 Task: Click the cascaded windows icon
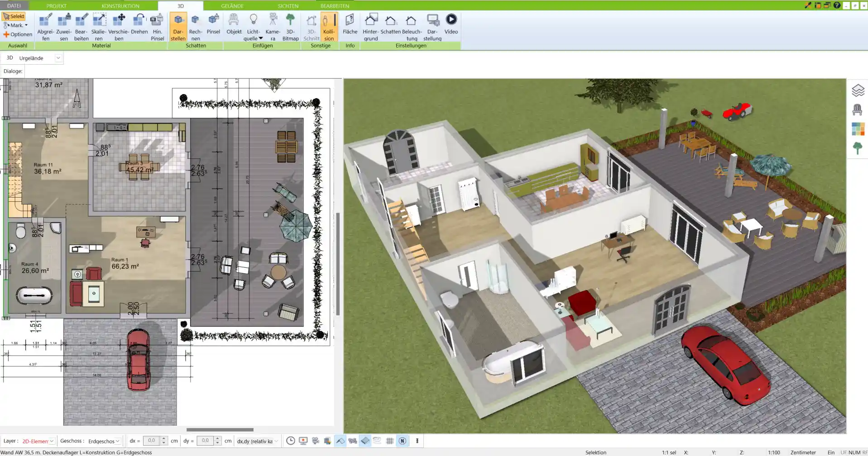(827, 5)
